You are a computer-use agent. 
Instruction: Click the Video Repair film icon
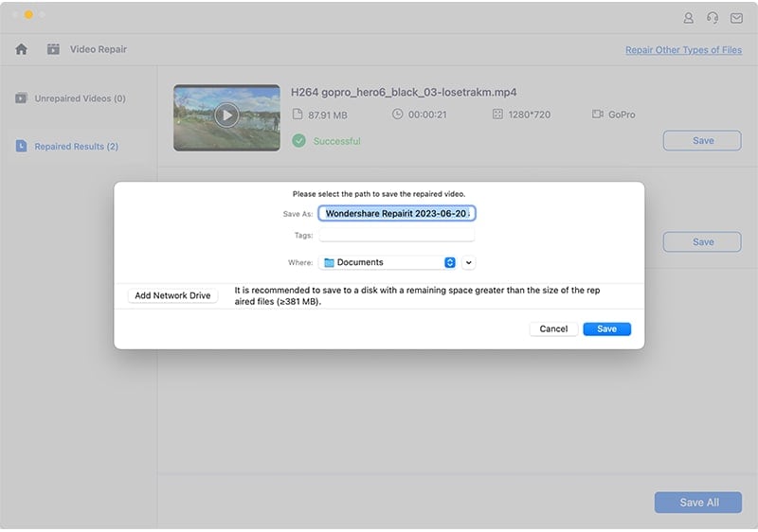53,49
